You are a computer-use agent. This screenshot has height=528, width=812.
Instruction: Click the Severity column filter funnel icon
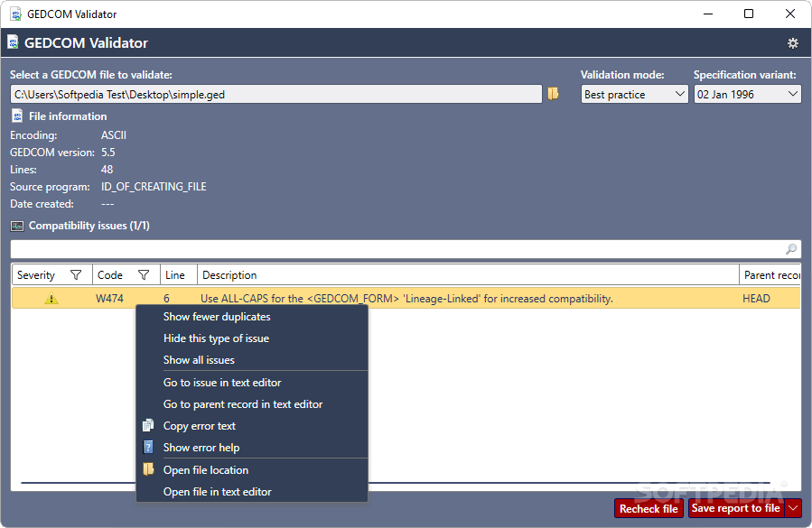76,275
